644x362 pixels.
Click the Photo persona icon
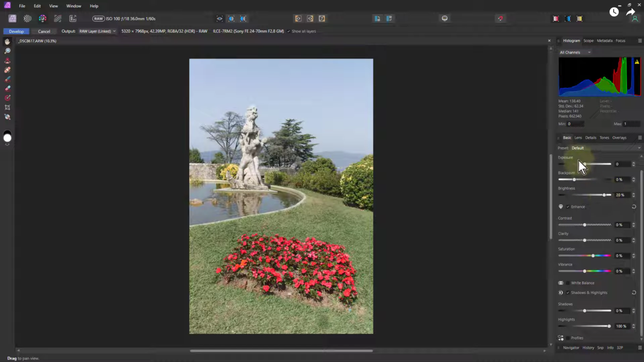pos(12,19)
